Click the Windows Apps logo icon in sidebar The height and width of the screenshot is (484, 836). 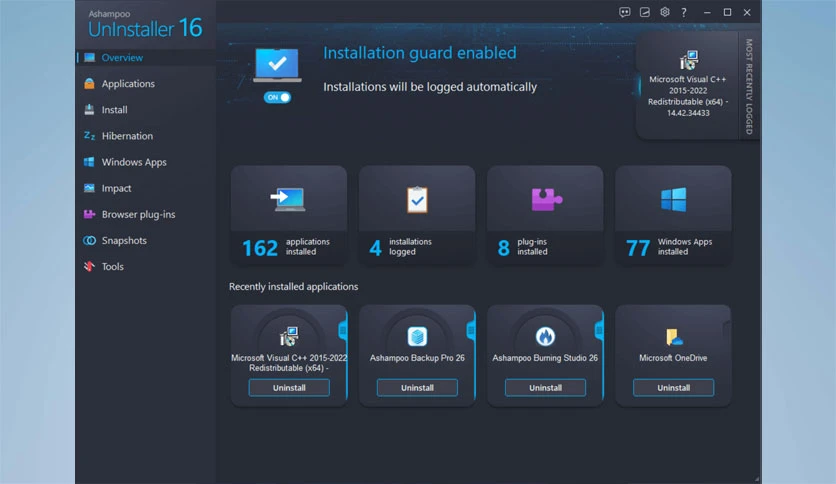click(x=89, y=162)
